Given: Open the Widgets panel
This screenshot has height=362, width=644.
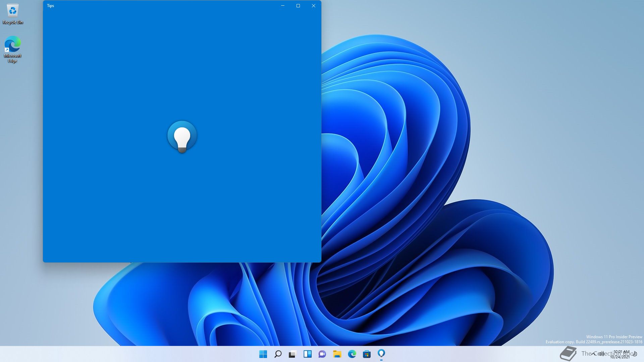Looking at the screenshot, I should click(307, 354).
